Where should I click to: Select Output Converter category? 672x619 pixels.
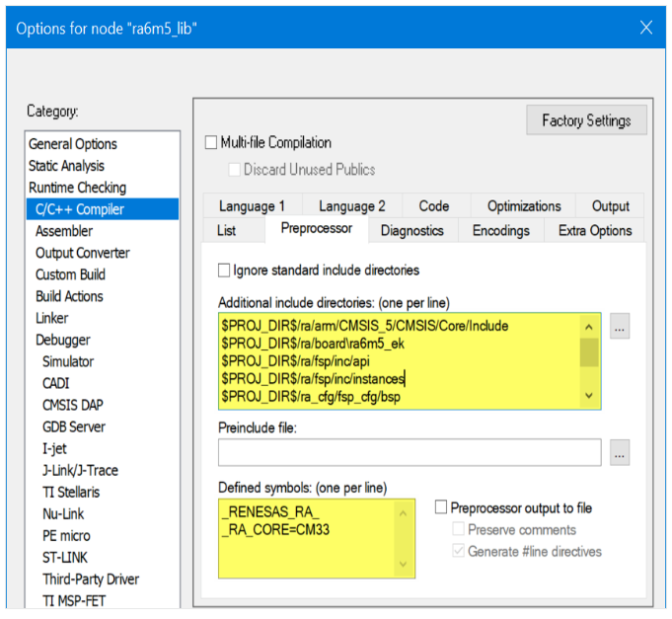[x=83, y=253]
